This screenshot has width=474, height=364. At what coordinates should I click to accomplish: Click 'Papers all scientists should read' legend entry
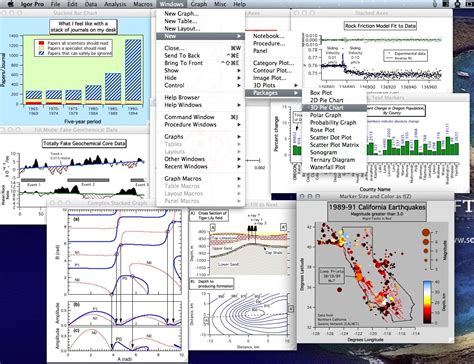[78, 43]
